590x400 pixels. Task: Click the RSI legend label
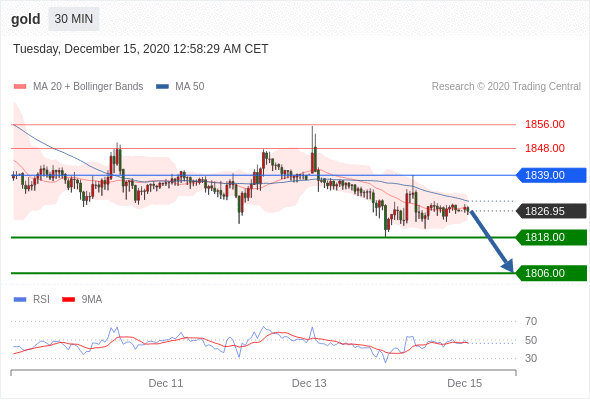coord(41,300)
